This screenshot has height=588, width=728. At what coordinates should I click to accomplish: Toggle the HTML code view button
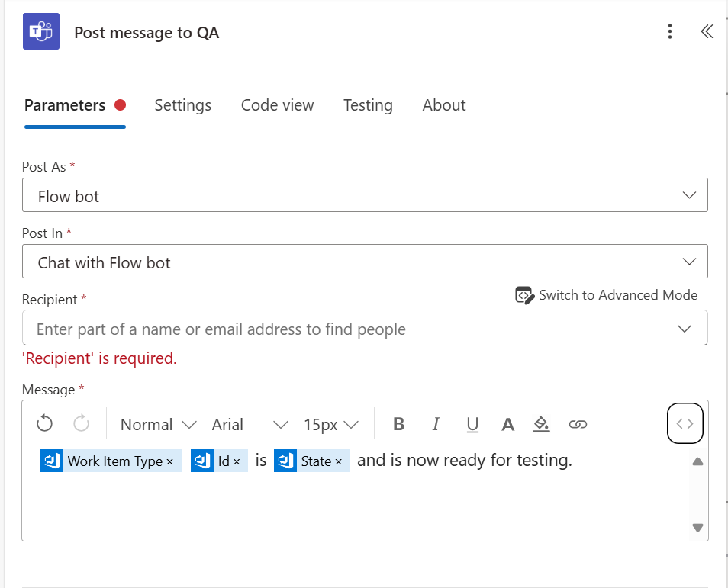pyautogui.click(x=685, y=423)
